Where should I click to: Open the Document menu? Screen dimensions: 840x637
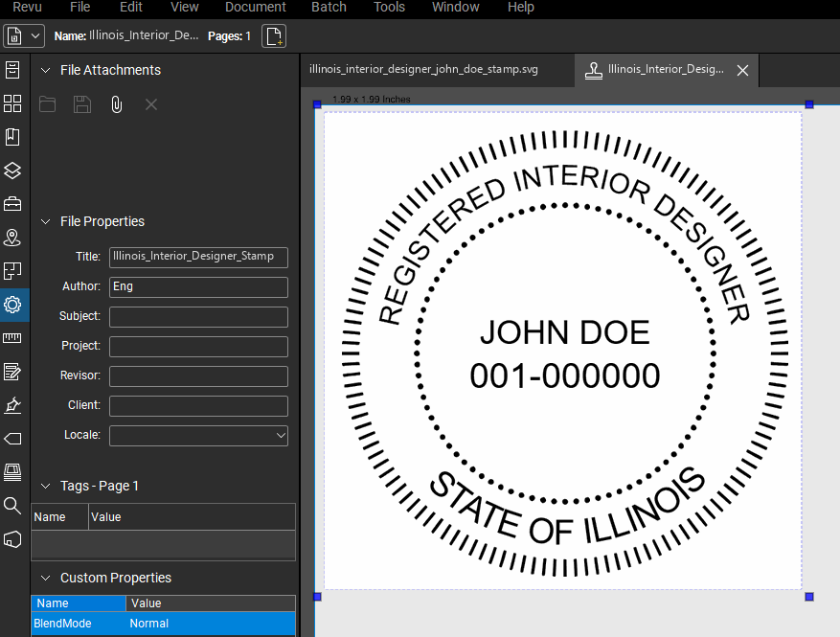click(256, 8)
